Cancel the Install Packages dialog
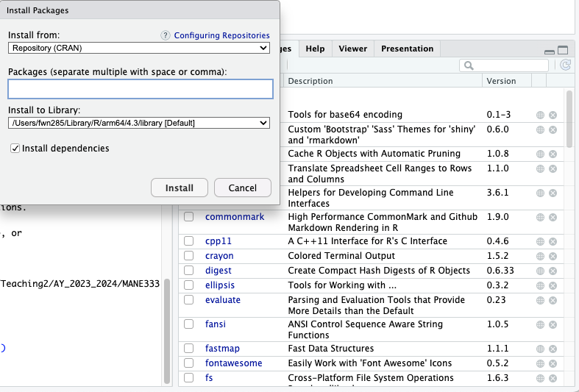 point(242,188)
